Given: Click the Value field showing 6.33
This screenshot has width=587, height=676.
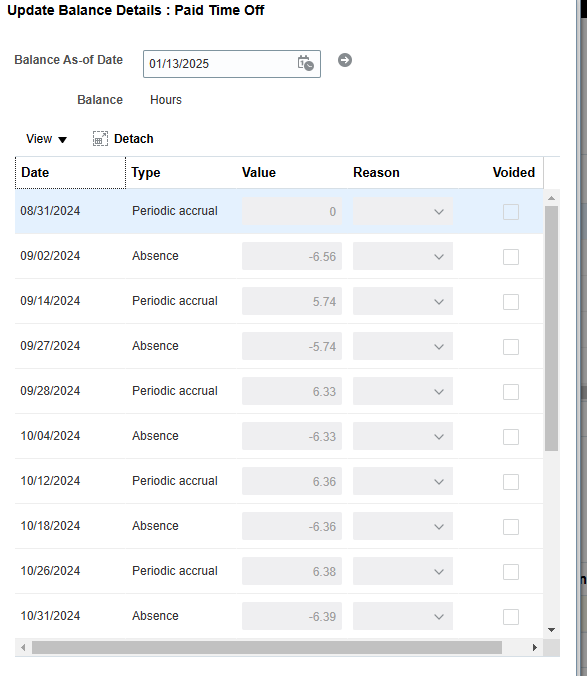Looking at the screenshot, I should pos(292,391).
